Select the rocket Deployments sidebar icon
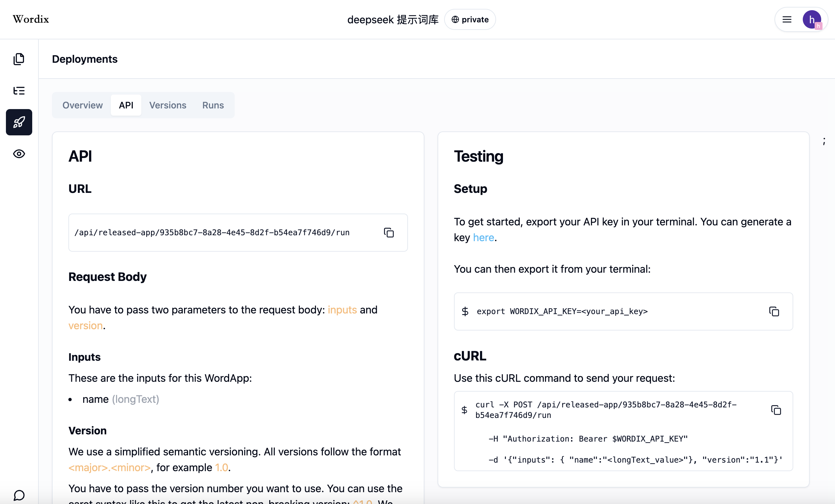Screen dimensions: 835x504 [19, 122]
